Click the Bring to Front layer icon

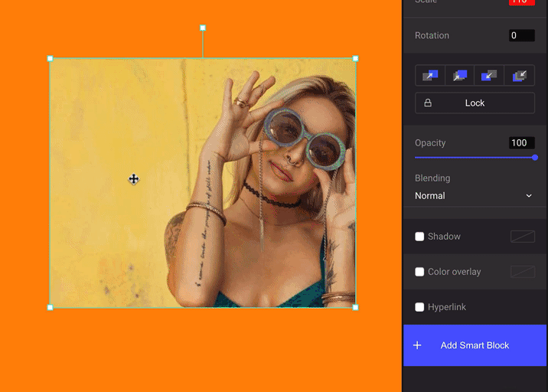[460, 75]
